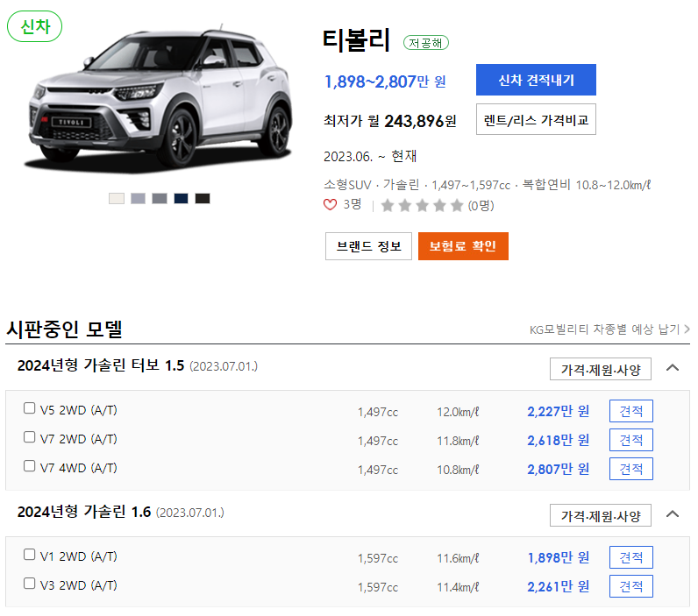Viewport: 698px width, 616px height.
Task: Click the 2,227만 원 price
Action: [x=559, y=412]
